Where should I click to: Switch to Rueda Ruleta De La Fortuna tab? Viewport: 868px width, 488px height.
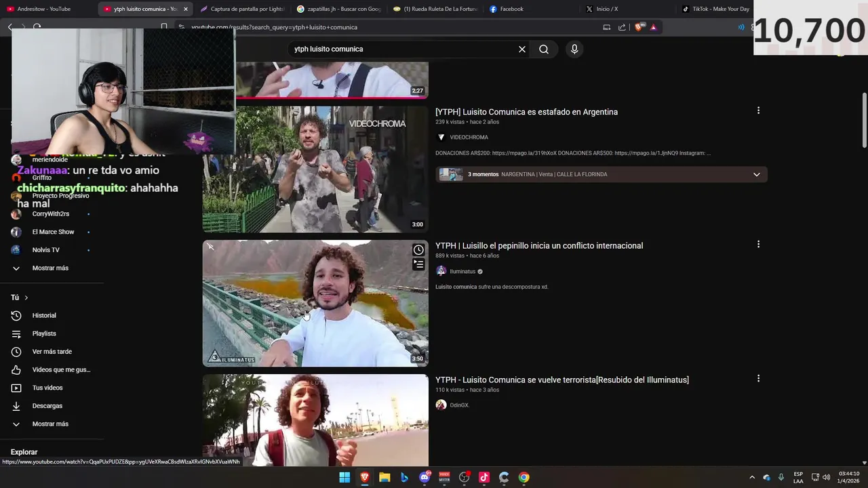click(x=435, y=9)
